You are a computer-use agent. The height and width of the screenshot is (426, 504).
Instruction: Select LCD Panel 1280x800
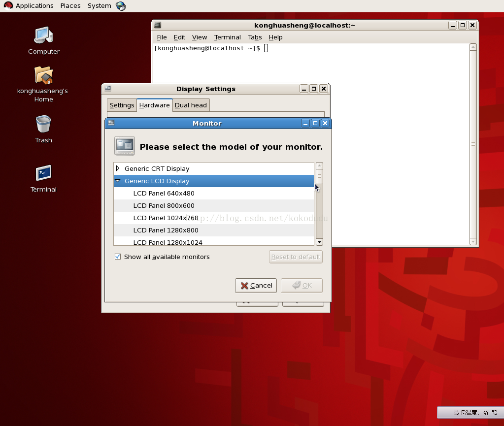coord(214,230)
